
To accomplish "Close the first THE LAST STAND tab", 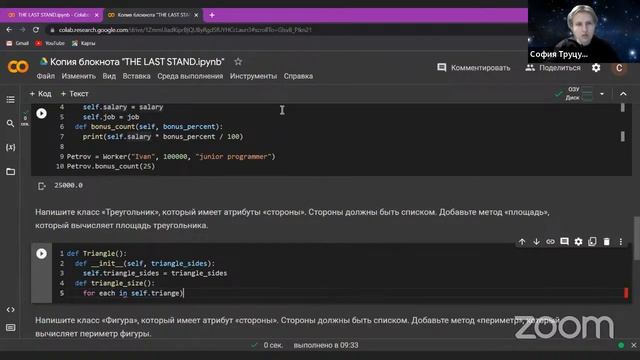I will (97, 15).
